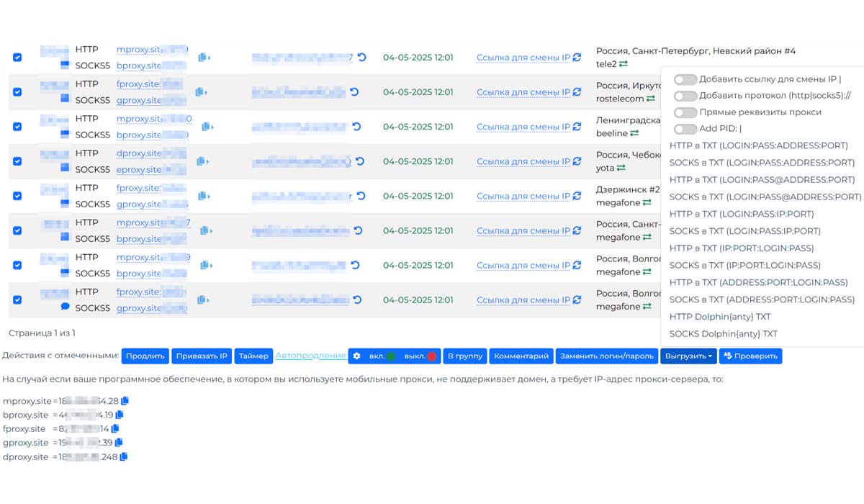Copy the gproxy.site IP address below the table
Screen dimensions: 864x504
pos(118,443)
